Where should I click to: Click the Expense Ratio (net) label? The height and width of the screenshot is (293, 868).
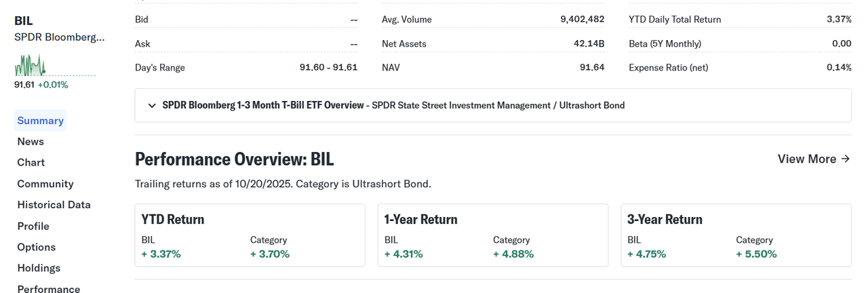pyautogui.click(x=668, y=68)
